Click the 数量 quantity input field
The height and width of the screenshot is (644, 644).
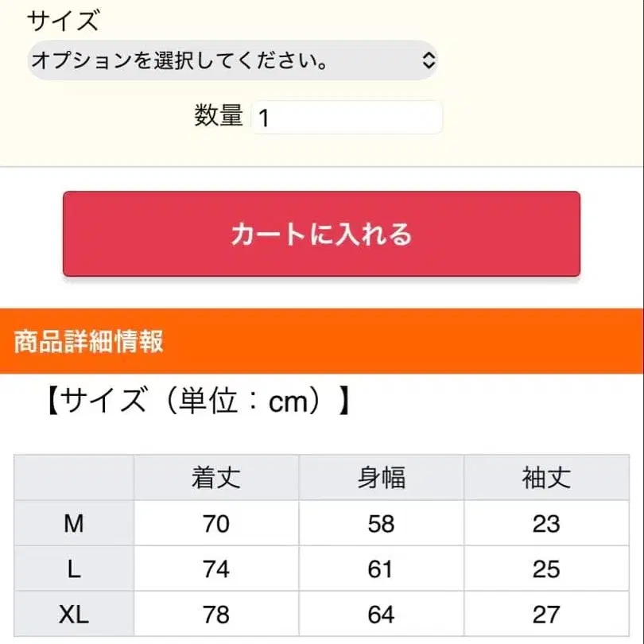click(346, 117)
